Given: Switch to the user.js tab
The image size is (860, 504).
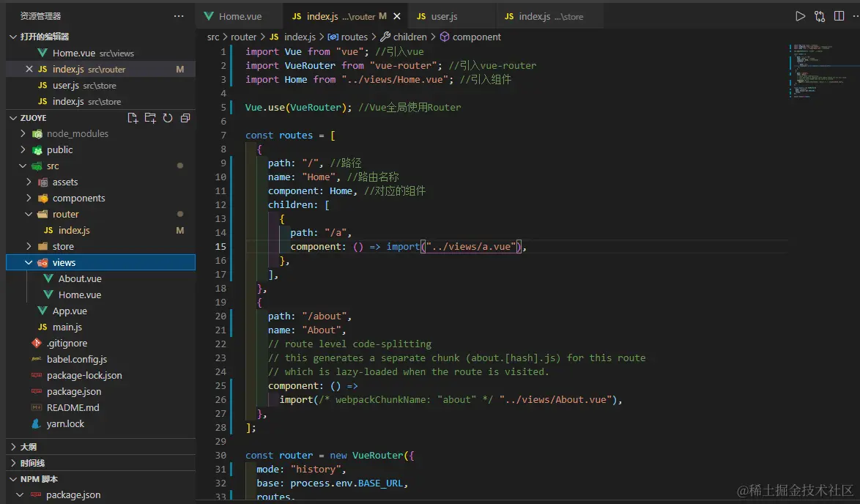Looking at the screenshot, I should point(444,16).
